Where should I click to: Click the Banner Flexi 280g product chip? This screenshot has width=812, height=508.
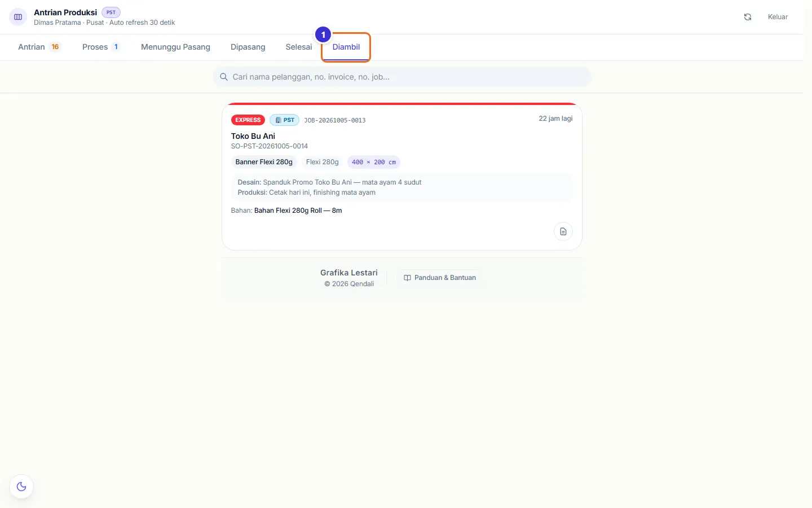(x=264, y=162)
